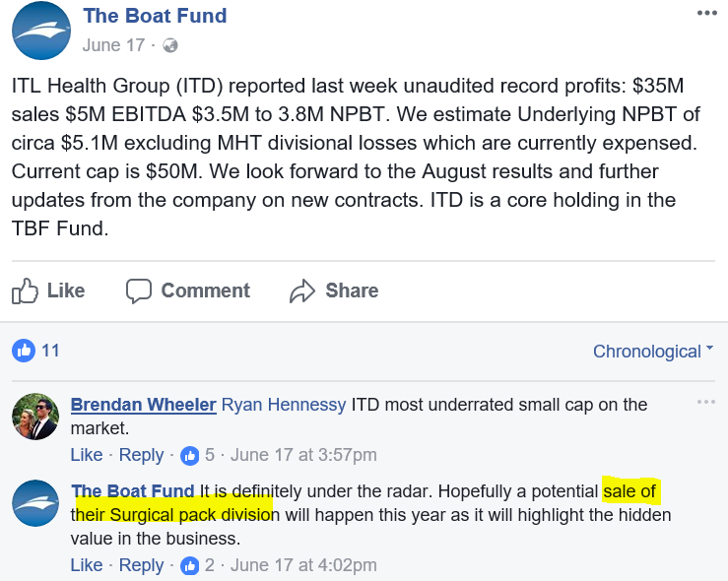Like Brendan Wheeler's comment

pyautogui.click(x=87, y=455)
